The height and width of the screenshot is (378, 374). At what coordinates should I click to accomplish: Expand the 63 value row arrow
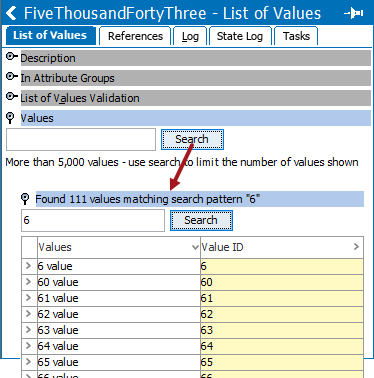[29, 330]
